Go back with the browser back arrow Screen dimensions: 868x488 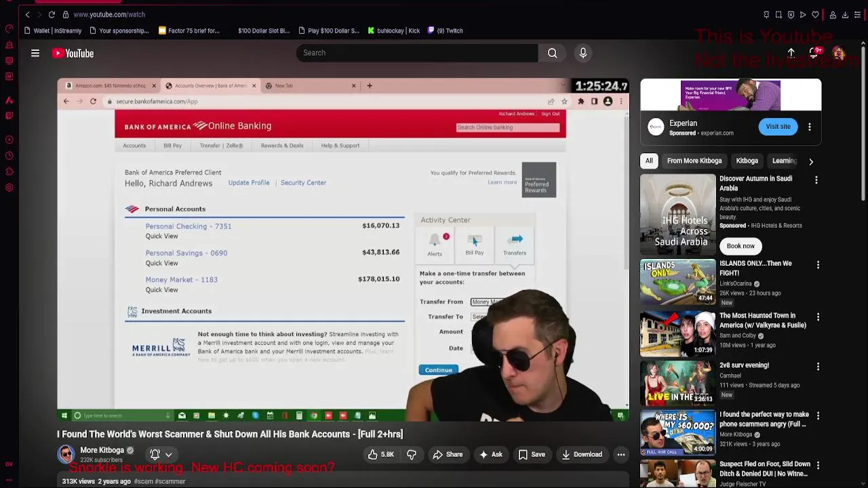pos(28,14)
